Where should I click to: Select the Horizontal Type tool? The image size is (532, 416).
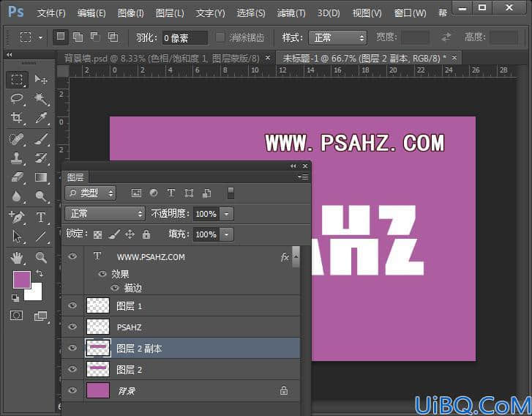(x=41, y=217)
